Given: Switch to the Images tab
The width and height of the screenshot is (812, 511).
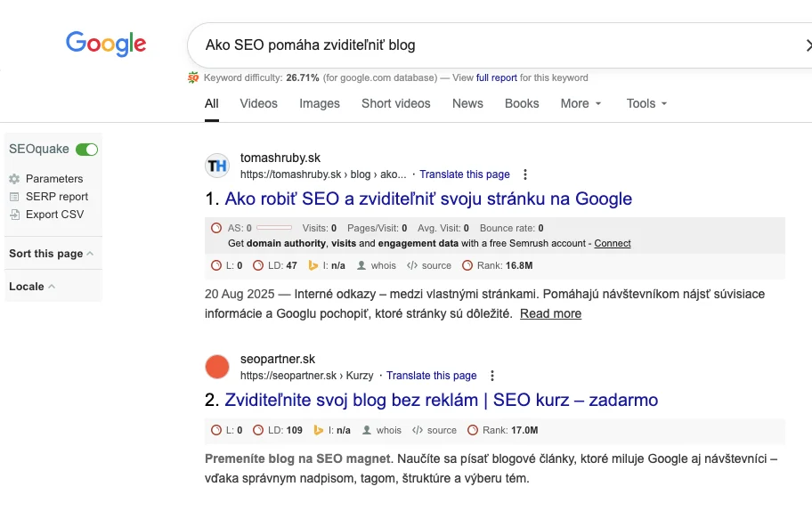Looking at the screenshot, I should [320, 103].
